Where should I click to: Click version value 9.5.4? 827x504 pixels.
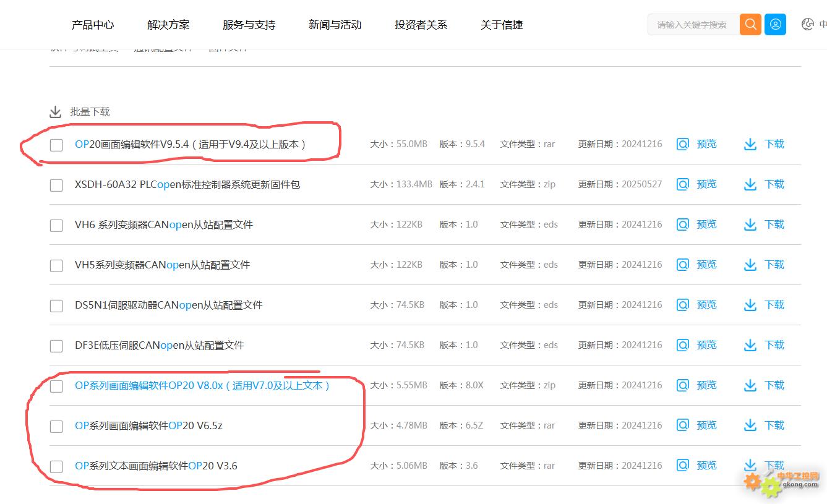475,144
